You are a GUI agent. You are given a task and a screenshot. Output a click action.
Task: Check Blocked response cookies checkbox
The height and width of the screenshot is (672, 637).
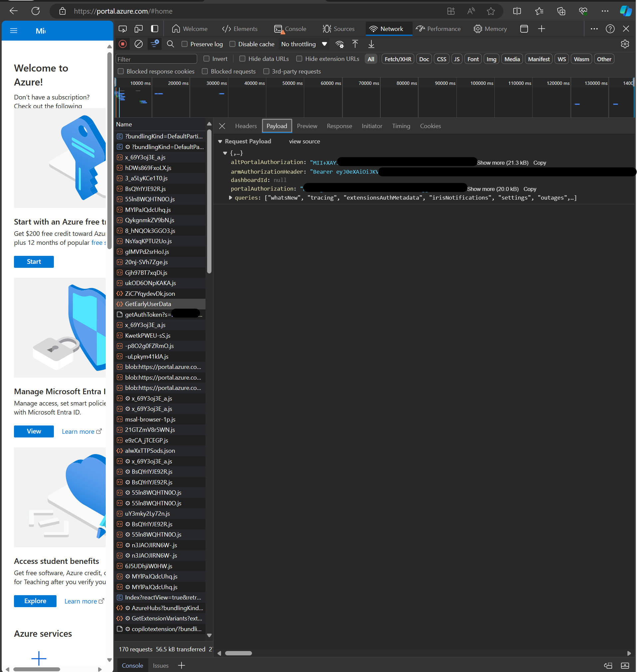click(121, 71)
